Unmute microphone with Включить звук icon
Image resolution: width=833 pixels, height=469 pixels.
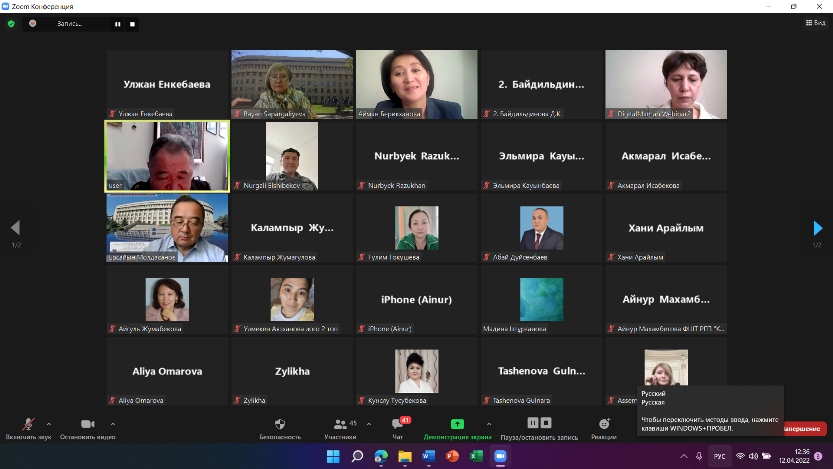(27, 425)
